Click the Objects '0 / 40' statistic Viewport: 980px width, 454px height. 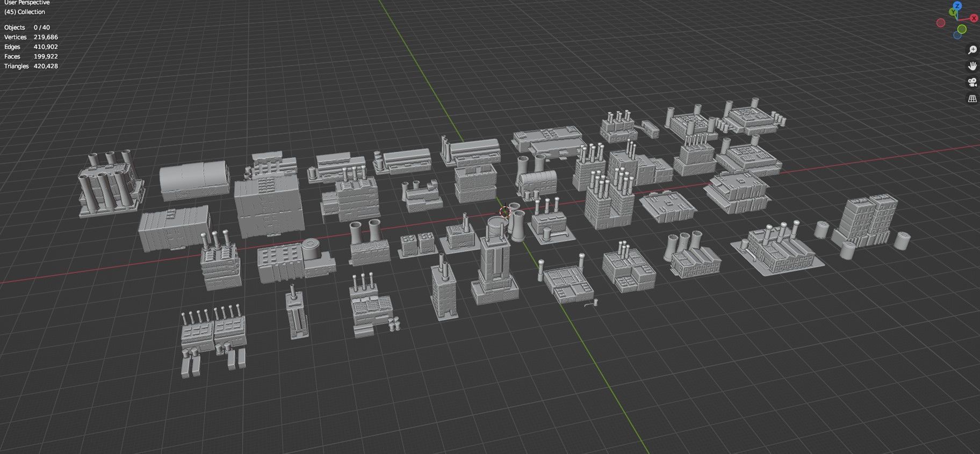pos(42,27)
